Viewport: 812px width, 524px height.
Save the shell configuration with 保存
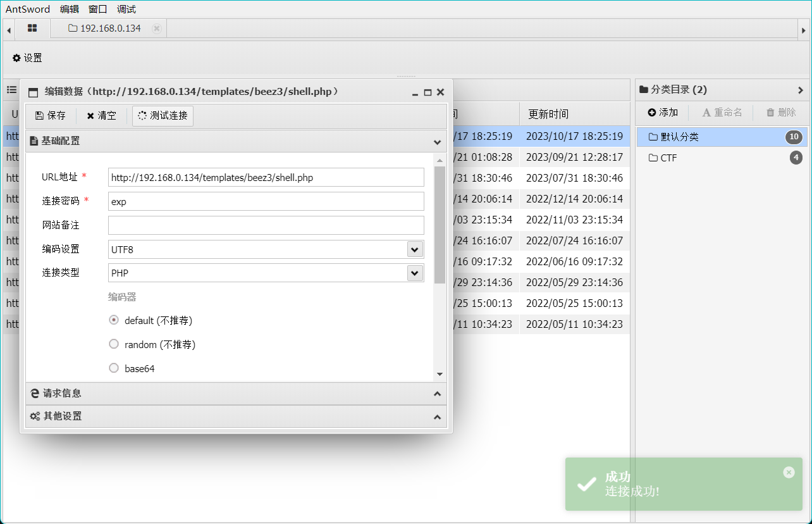[x=51, y=116]
